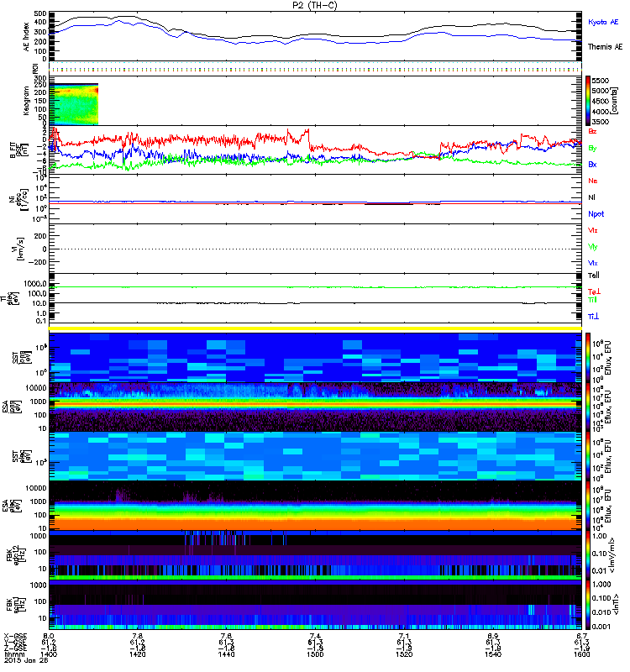Click the '3500' keogram color bar tick
630x672 pixels.
pyautogui.click(x=601, y=122)
